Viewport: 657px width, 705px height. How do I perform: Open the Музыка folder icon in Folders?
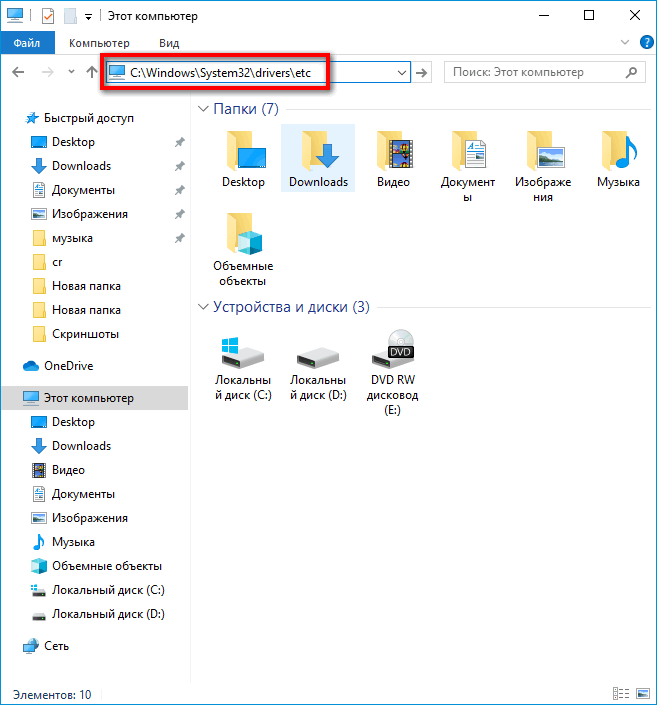point(618,158)
